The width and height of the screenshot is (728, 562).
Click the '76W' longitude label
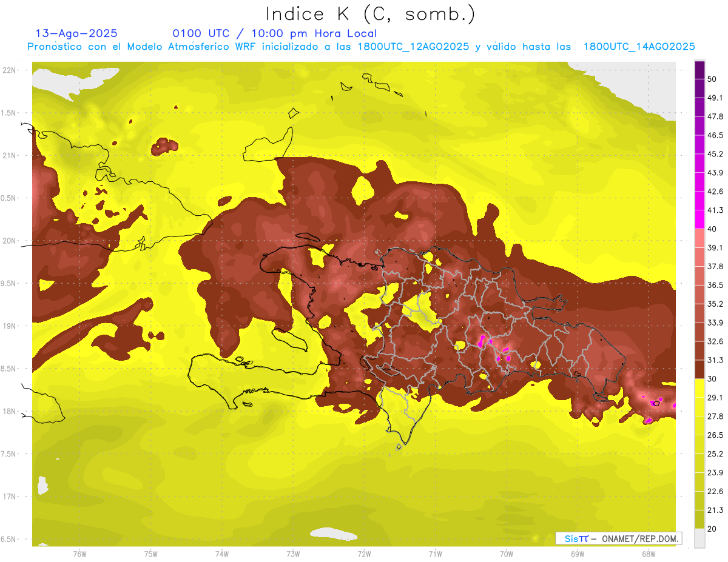click(79, 554)
